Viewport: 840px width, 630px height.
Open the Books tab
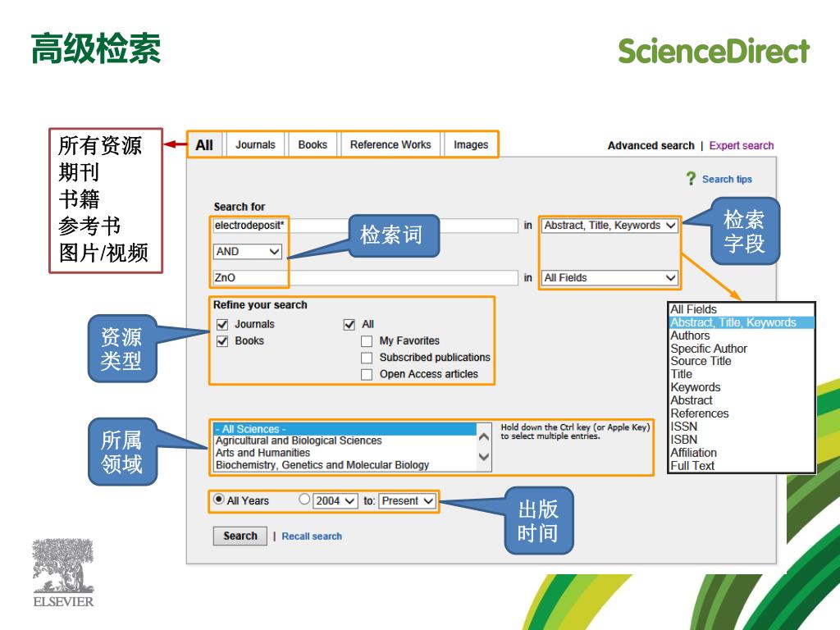click(313, 144)
